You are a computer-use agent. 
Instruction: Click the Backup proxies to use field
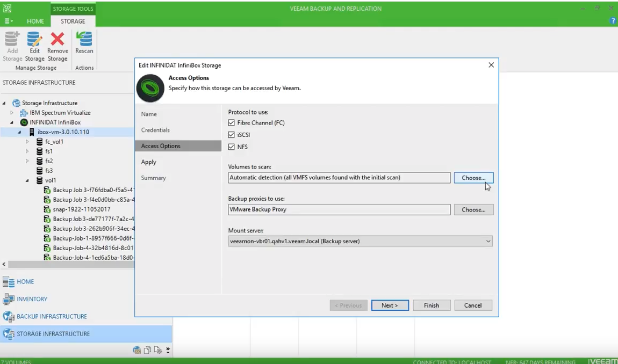point(339,209)
